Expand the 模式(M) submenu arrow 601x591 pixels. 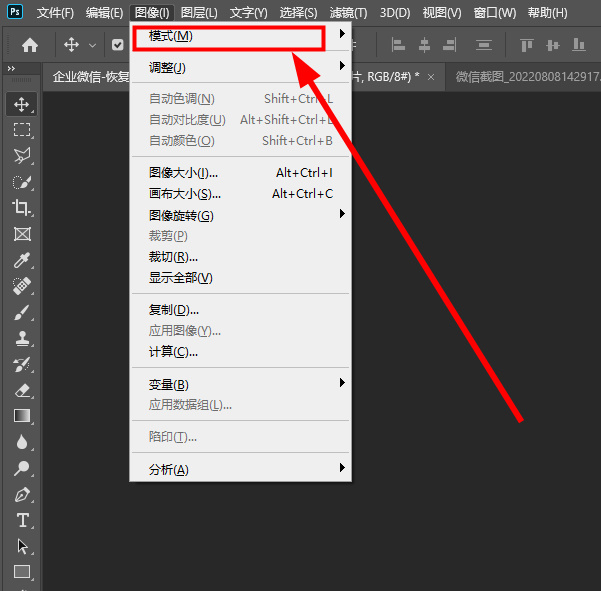pyautogui.click(x=342, y=34)
